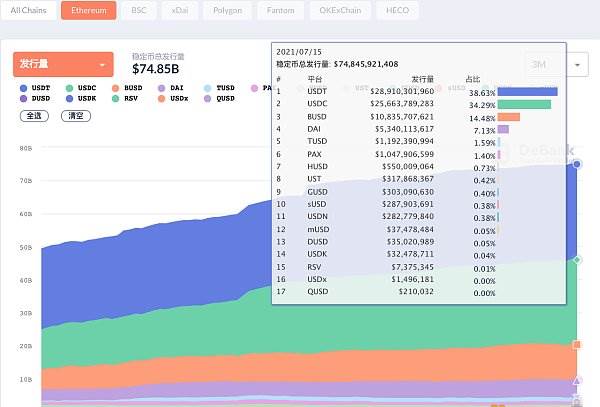This screenshot has height=407, width=600.
Task: Click the 占比 column header in tooltip
Action: pos(473,80)
